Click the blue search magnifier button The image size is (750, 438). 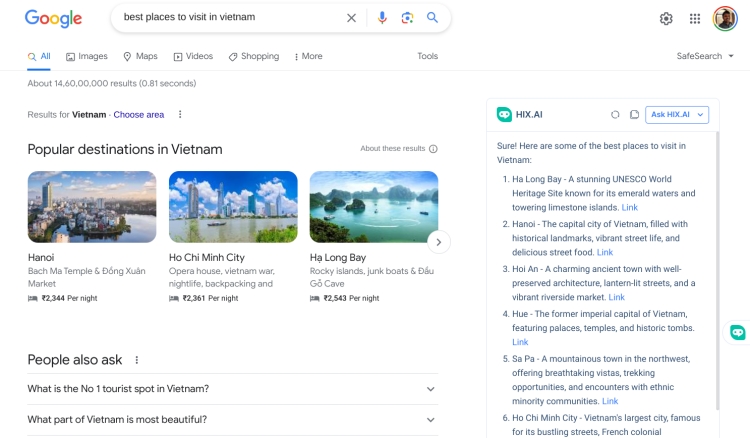tap(432, 18)
